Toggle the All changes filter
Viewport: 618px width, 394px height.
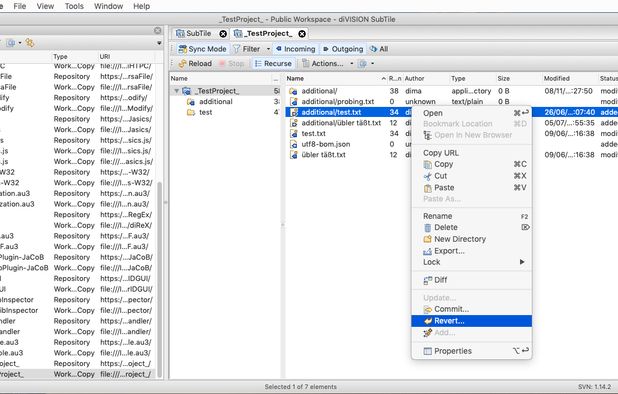point(379,49)
